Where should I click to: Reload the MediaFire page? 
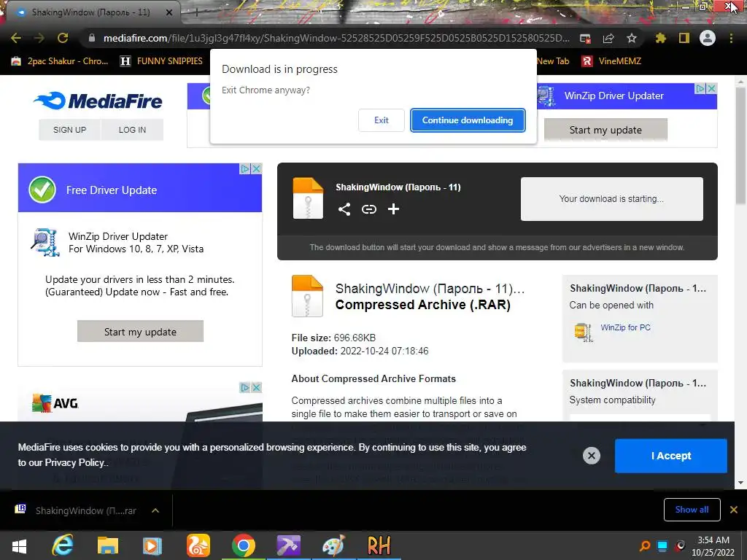63,38
